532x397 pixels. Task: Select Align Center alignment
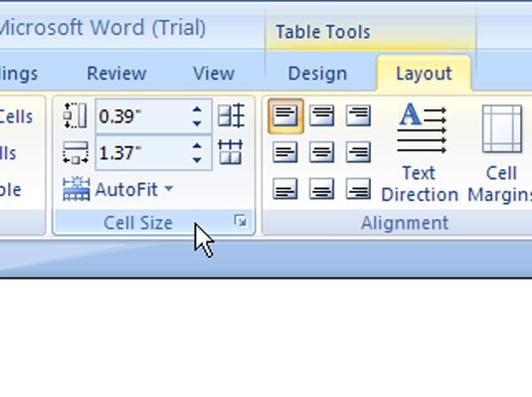[321, 152]
